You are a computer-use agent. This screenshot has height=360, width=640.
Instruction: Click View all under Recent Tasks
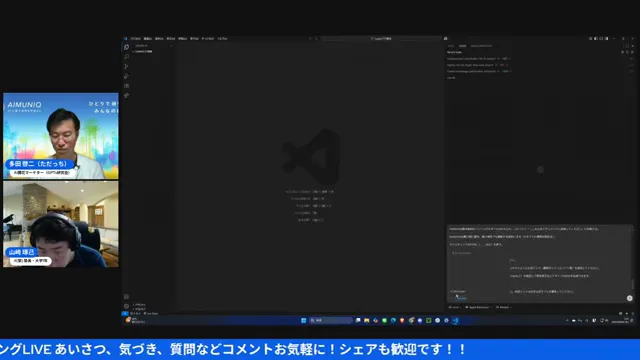451,78
